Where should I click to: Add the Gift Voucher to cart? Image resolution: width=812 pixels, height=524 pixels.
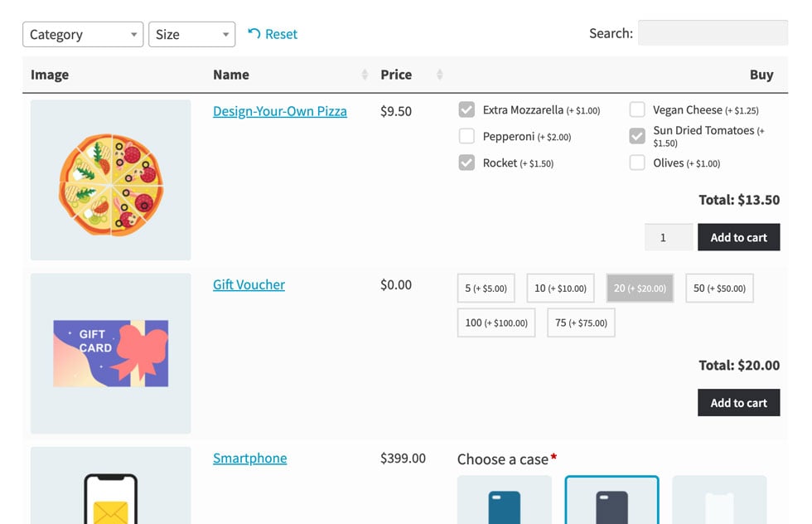click(738, 402)
